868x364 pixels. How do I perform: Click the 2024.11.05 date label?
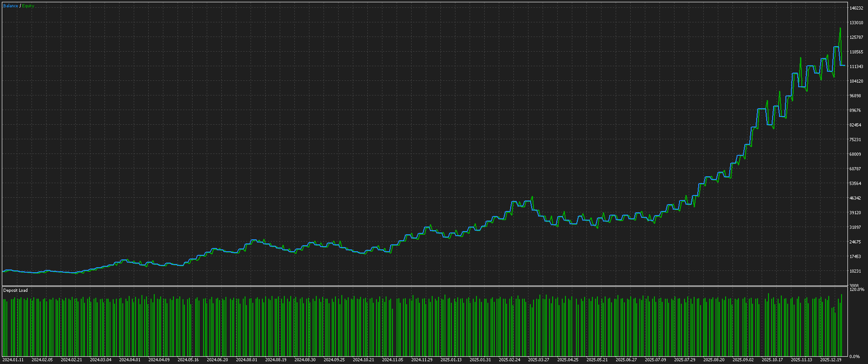click(392, 360)
